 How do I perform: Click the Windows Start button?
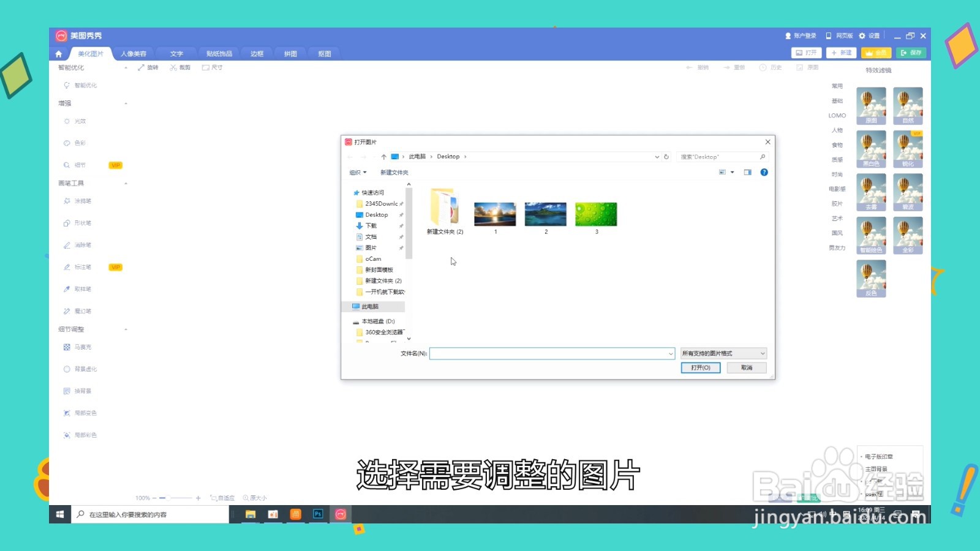click(x=60, y=514)
